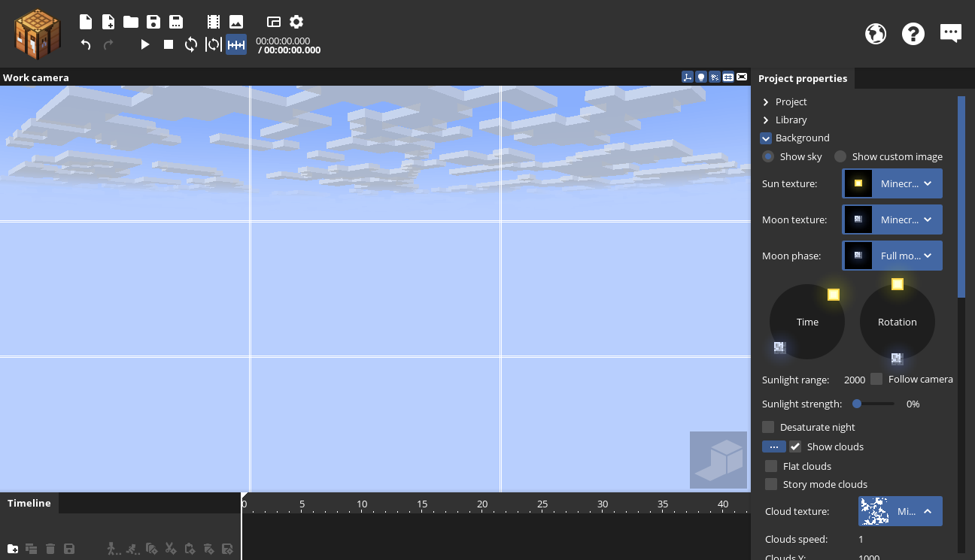Click the Save As icon (disk with dots)
This screenshot has height=560, width=975.
(176, 22)
